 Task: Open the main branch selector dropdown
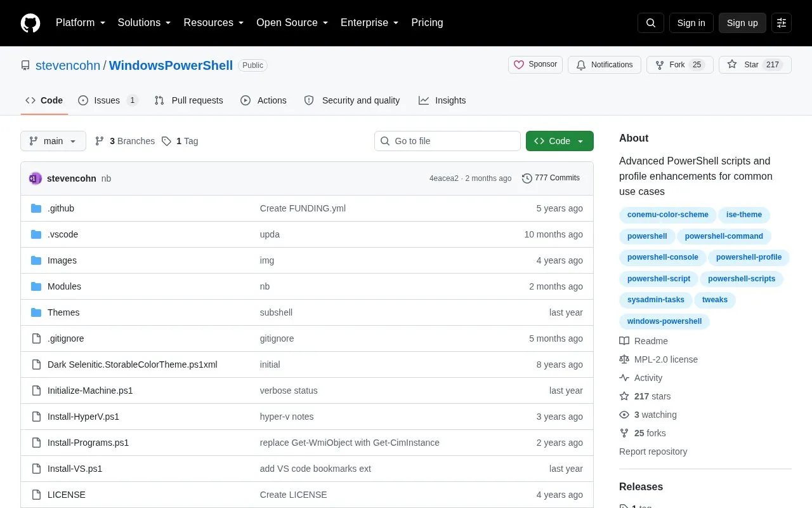53,141
